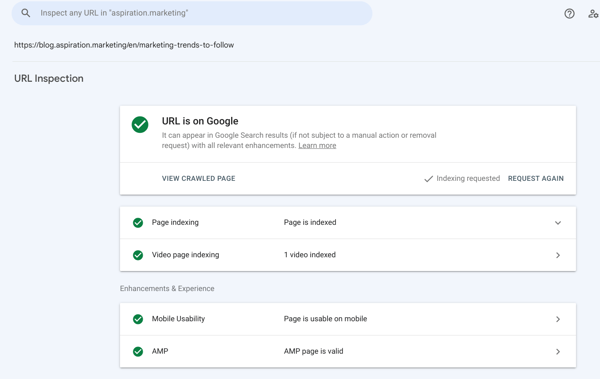Image resolution: width=600 pixels, height=379 pixels.
Task: Click the 'URL is on Google' title
Action: (x=200, y=121)
